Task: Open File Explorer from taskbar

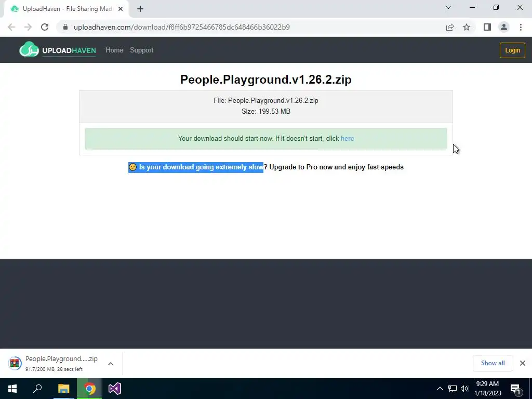Action: tap(63, 389)
